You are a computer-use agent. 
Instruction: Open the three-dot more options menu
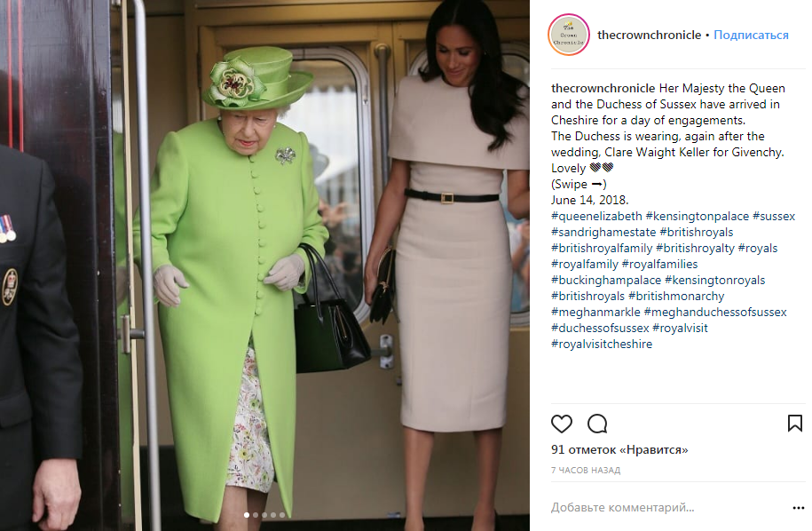click(798, 508)
